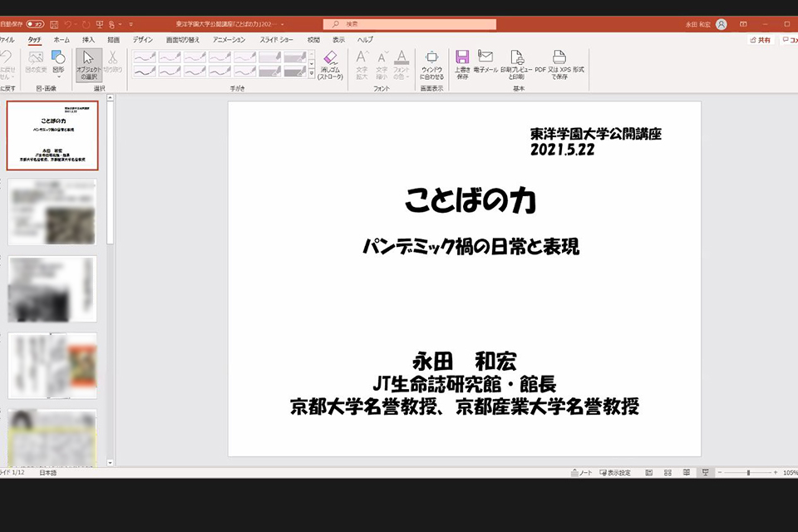Open the ヘルプ tab
Screen dimensions: 798x532
tap(365, 40)
